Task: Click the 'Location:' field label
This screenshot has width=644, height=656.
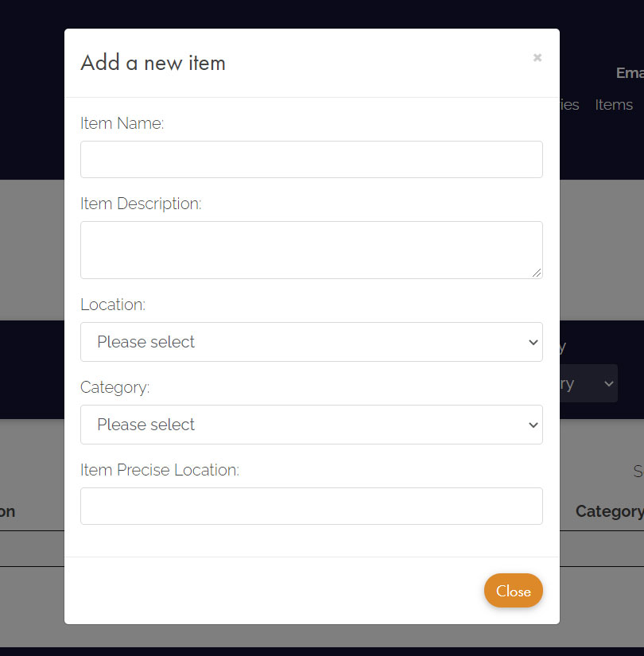Action: coord(113,305)
